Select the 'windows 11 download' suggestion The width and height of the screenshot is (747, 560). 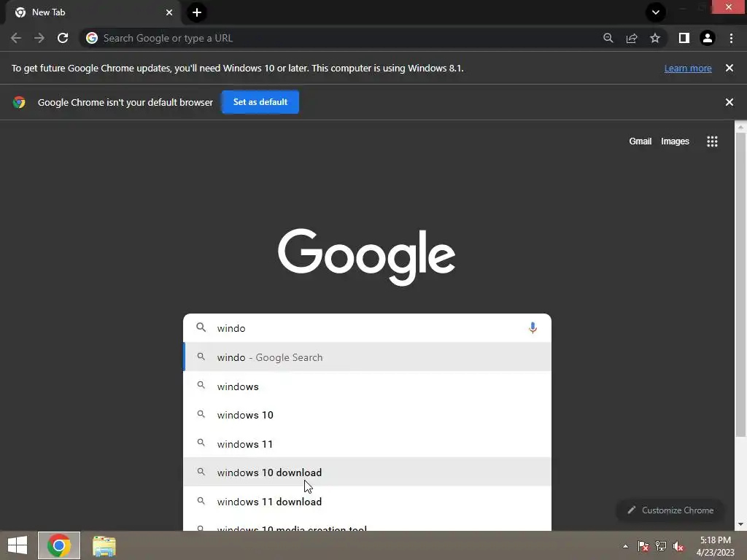[367, 502]
